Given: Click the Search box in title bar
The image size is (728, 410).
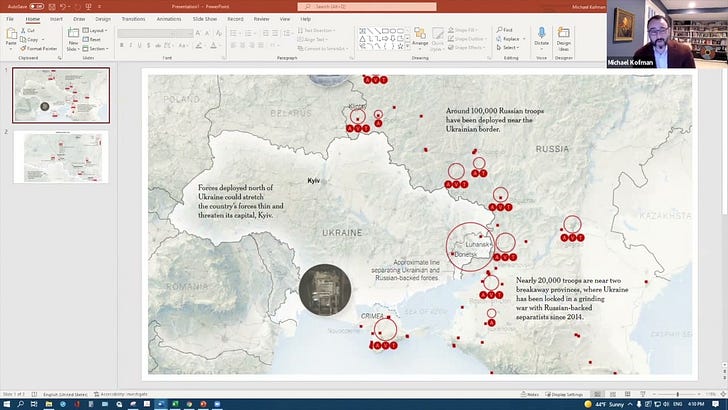Looking at the screenshot, I should click(x=367, y=7).
